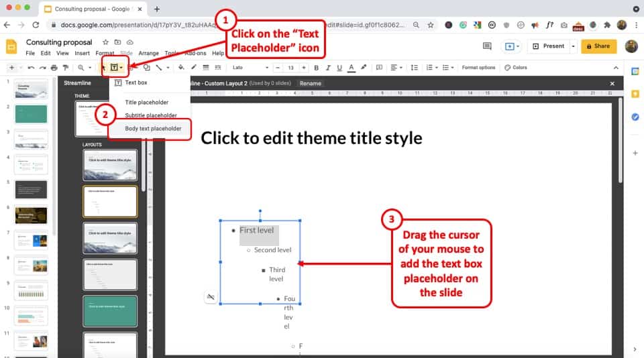
Task: Open the text color picker
Action: coord(351,67)
